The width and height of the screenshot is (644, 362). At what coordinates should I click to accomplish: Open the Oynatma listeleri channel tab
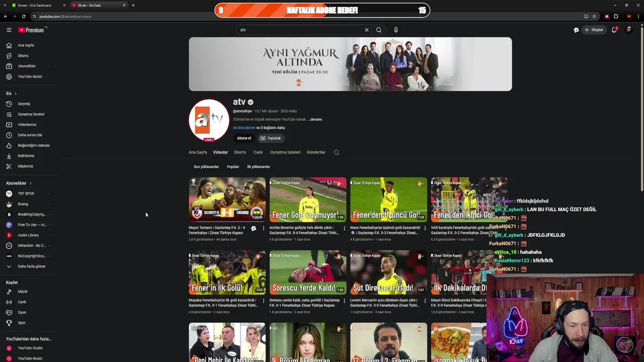285,152
